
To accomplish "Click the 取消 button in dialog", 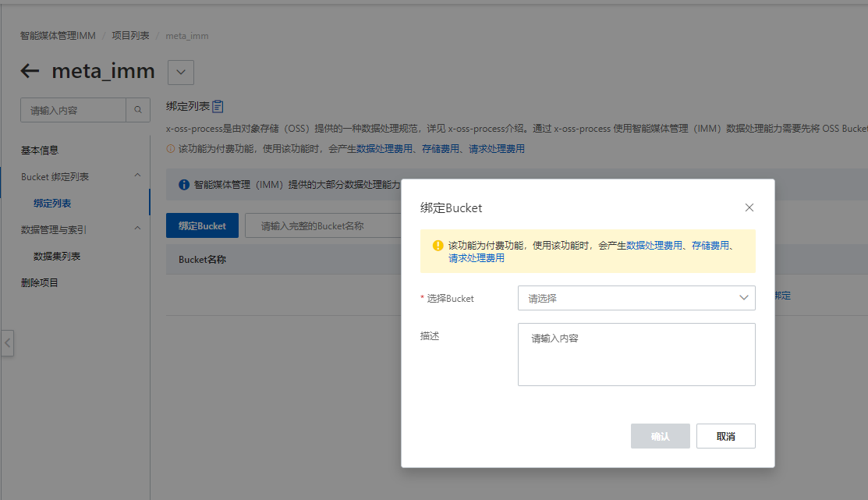I will 725,436.
